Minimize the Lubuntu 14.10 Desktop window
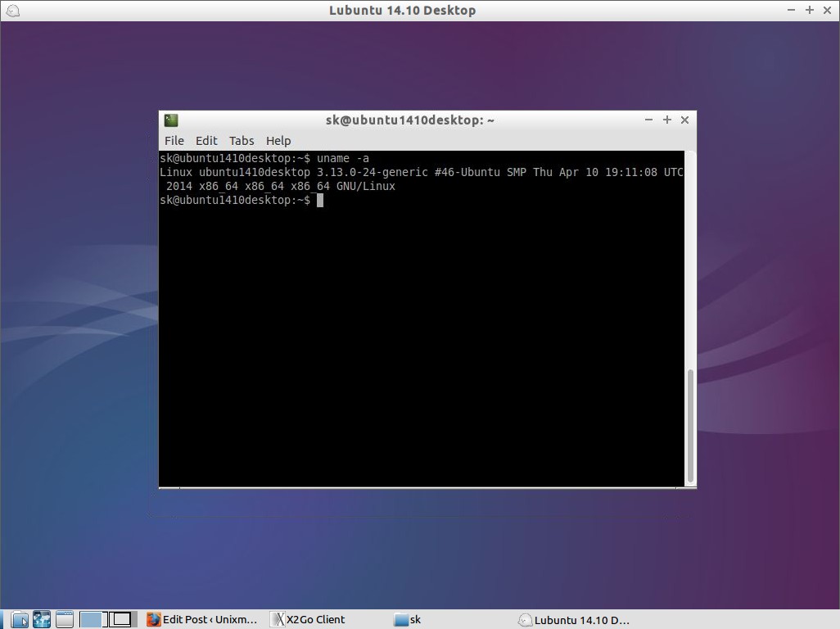840x629 pixels. click(791, 10)
